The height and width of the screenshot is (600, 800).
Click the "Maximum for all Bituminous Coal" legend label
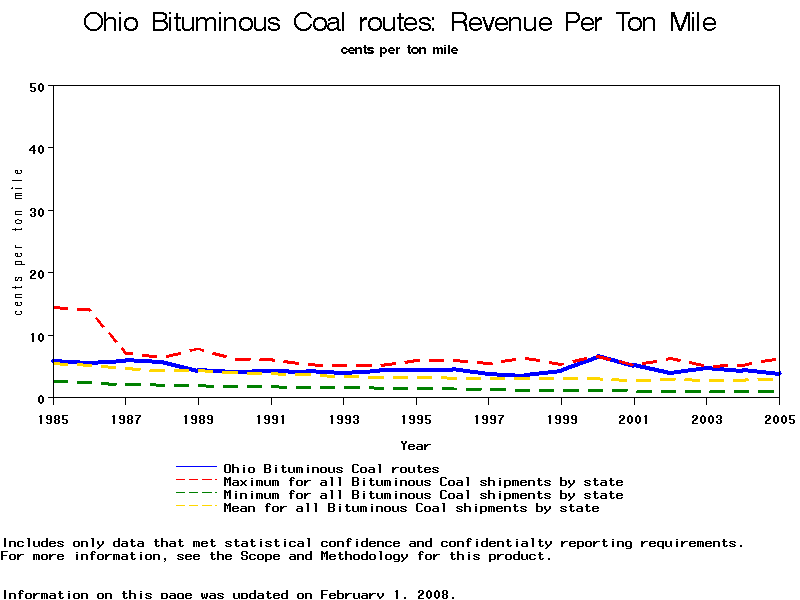tap(423, 482)
